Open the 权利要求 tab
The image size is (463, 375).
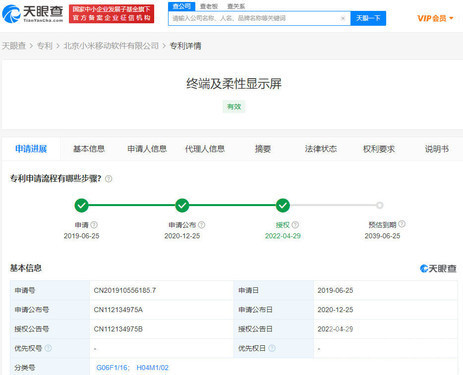[x=379, y=149]
